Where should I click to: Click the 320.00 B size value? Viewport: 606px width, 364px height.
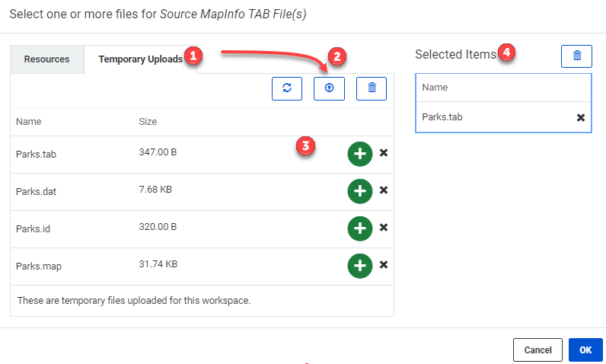[158, 227]
